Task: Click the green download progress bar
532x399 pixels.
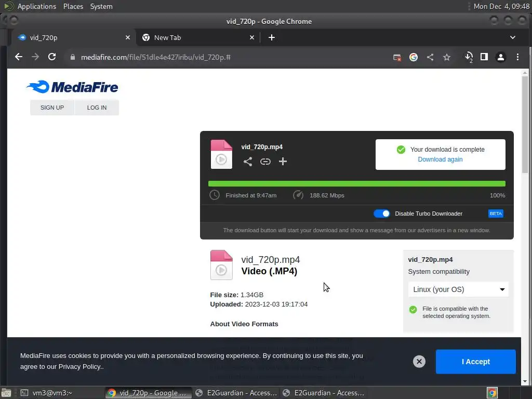Action: [x=356, y=183]
